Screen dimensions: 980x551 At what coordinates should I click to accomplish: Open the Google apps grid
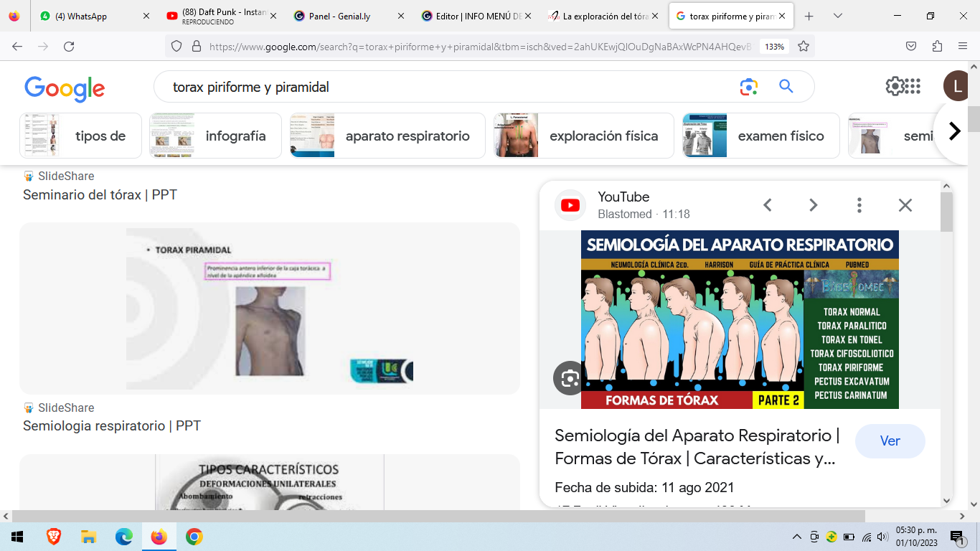click(x=913, y=87)
